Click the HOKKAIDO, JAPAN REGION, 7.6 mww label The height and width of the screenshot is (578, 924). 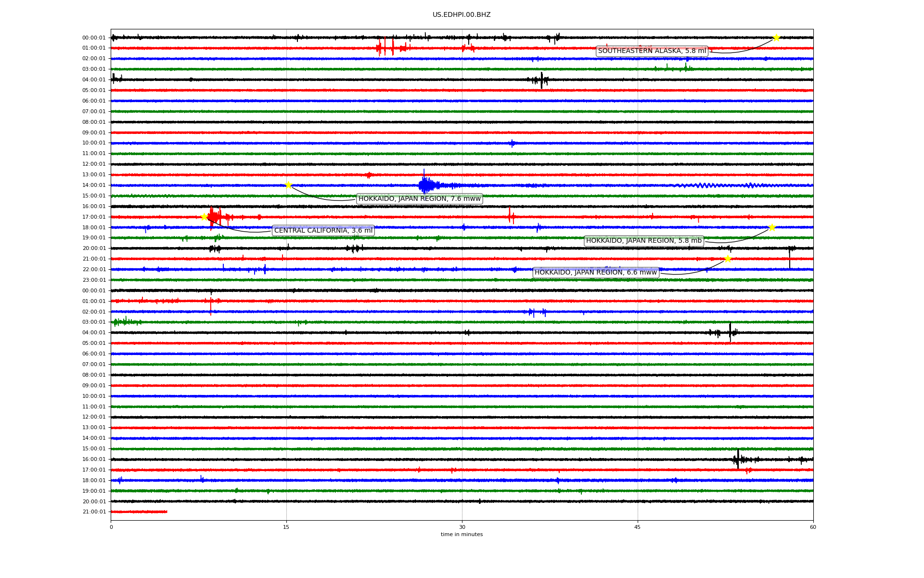(419, 199)
